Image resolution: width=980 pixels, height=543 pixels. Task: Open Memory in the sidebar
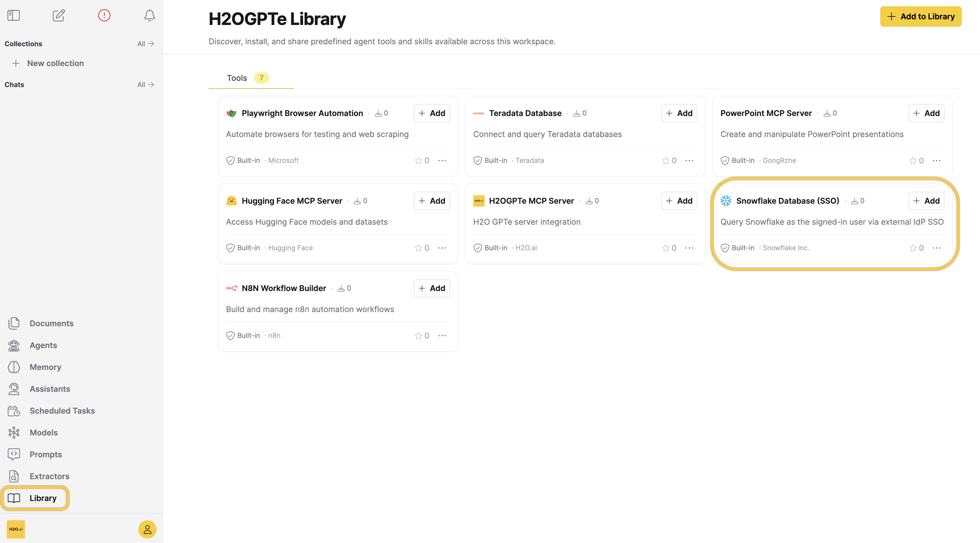pos(34,367)
